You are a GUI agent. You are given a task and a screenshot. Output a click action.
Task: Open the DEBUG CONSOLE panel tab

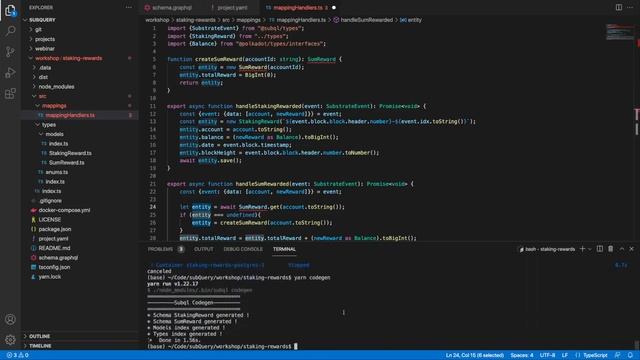(243, 249)
